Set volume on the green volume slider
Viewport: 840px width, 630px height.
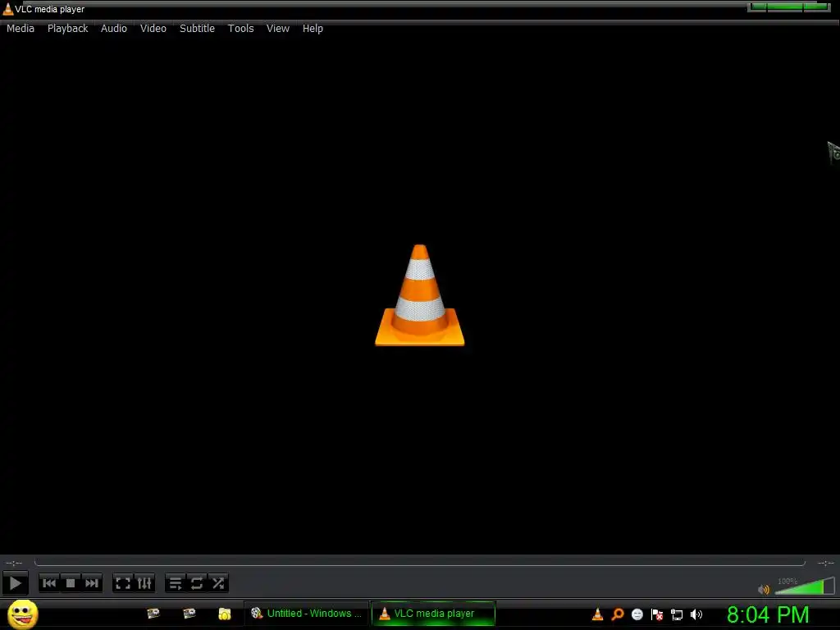tap(805, 586)
